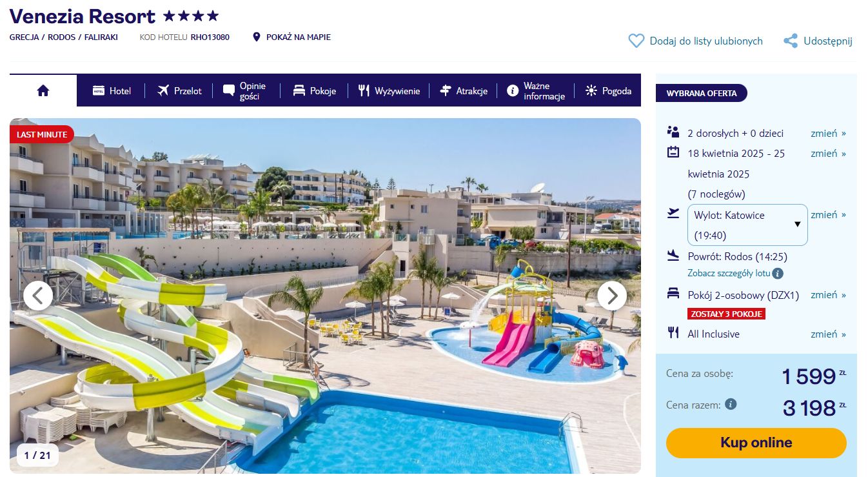Change the number of travelers via zmień
The width and height of the screenshot is (868, 477).
coord(828,133)
